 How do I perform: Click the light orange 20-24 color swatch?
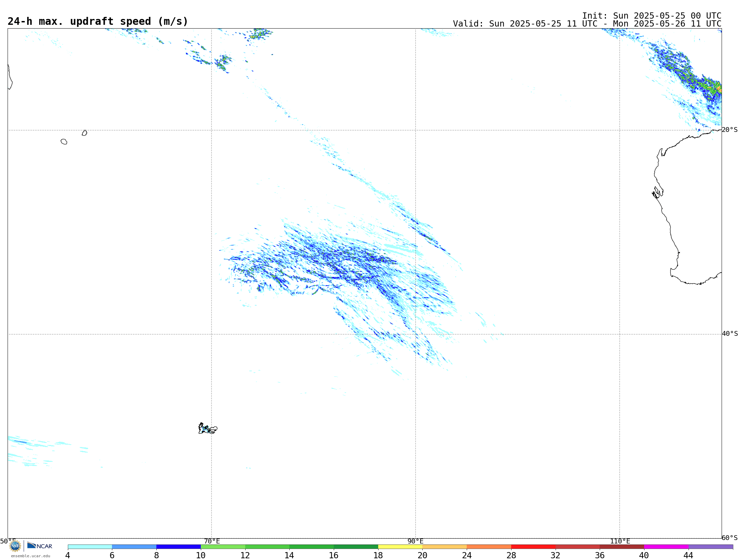[x=445, y=547]
